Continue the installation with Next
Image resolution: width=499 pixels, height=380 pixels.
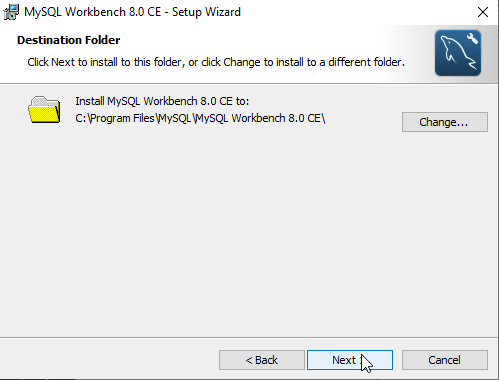click(350, 360)
